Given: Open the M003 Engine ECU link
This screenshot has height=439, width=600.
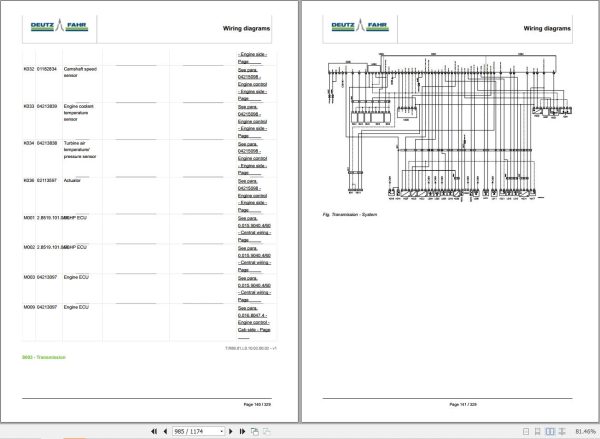Looking at the screenshot, I should click(254, 289).
